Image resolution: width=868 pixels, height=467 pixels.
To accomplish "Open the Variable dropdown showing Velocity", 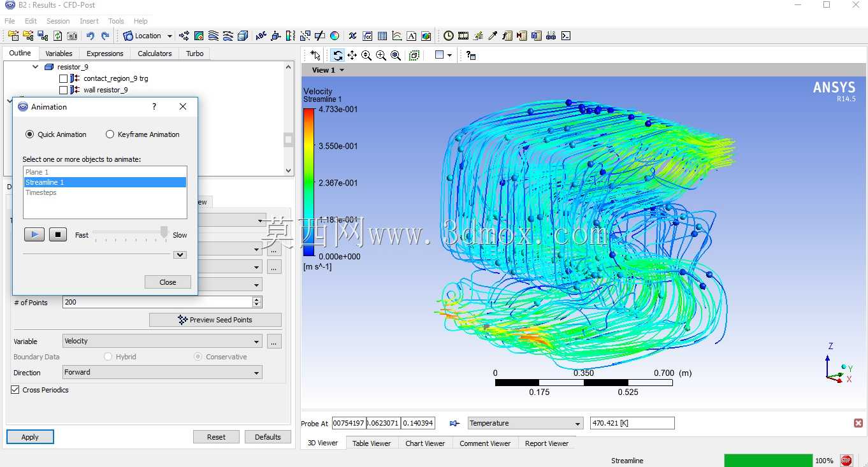I will (x=163, y=341).
